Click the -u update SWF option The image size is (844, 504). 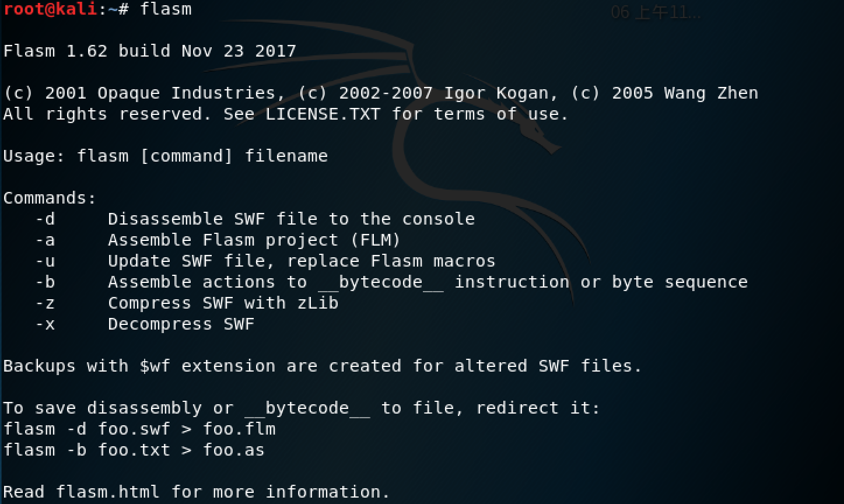45,261
